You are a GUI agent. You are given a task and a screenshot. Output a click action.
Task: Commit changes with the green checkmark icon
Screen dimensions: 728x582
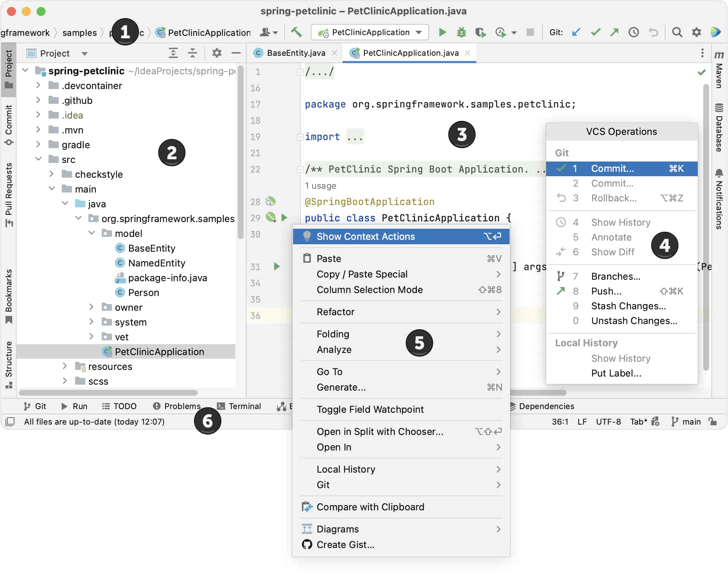pos(595,32)
